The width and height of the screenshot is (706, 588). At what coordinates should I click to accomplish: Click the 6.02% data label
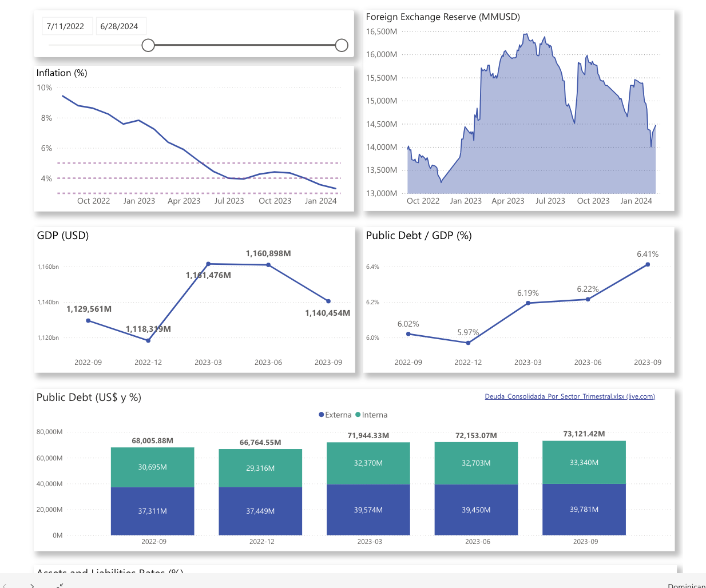click(408, 324)
